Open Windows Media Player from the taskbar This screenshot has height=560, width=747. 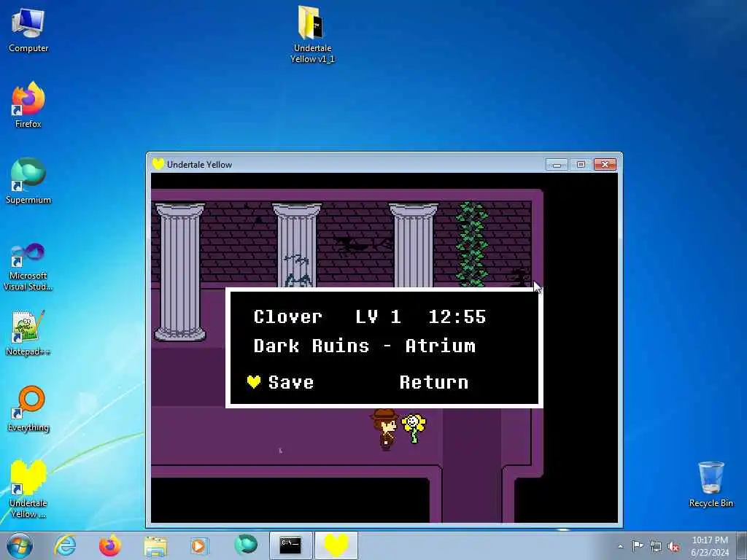pyautogui.click(x=199, y=545)
